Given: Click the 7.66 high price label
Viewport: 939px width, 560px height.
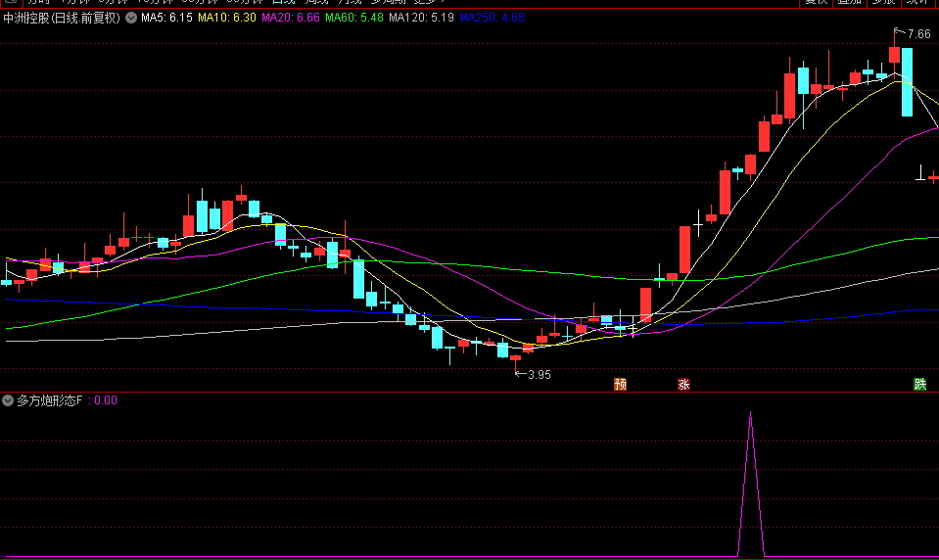Looking at the screenshot, I should click(919, 34).
